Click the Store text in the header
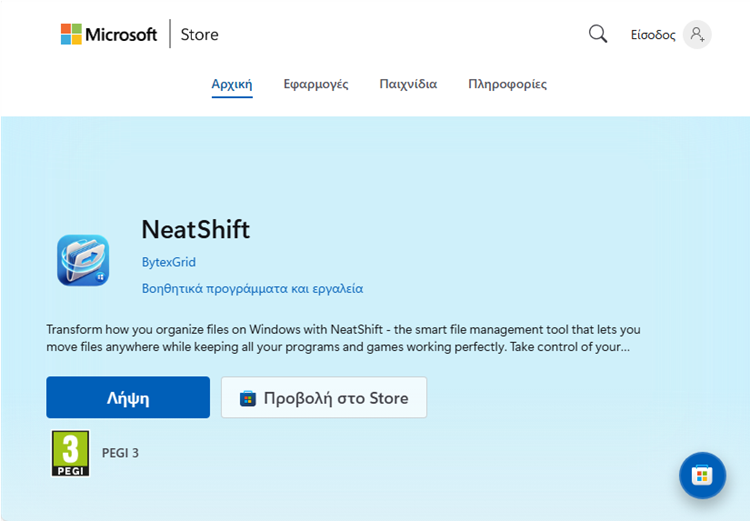Screen dimensions: 750x521 199,34
